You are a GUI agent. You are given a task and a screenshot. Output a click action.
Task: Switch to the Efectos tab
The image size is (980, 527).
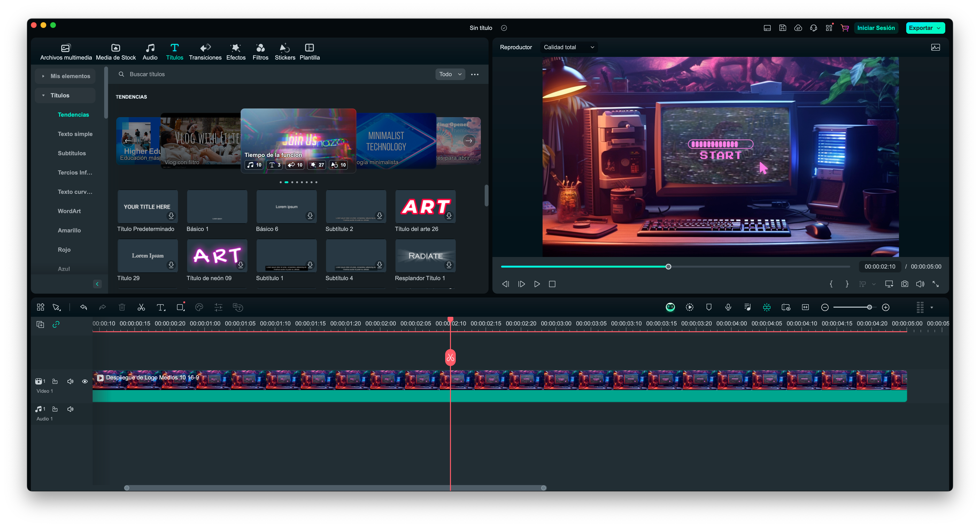coord(236,52)
